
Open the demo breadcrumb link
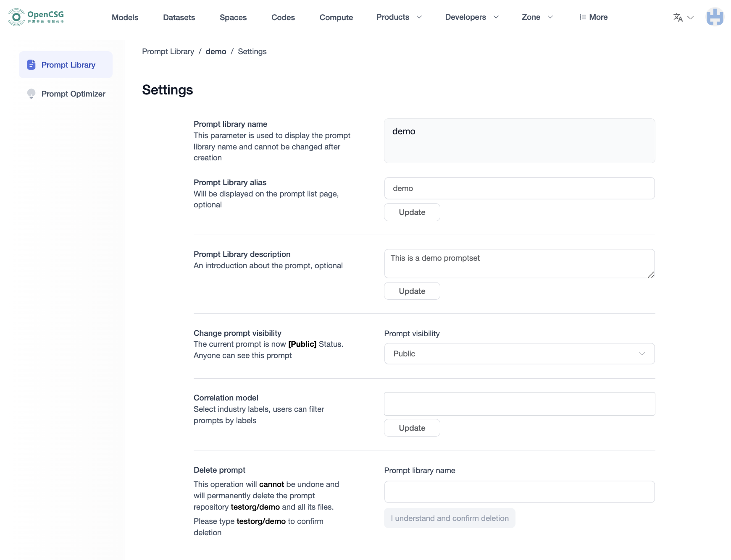216,51
